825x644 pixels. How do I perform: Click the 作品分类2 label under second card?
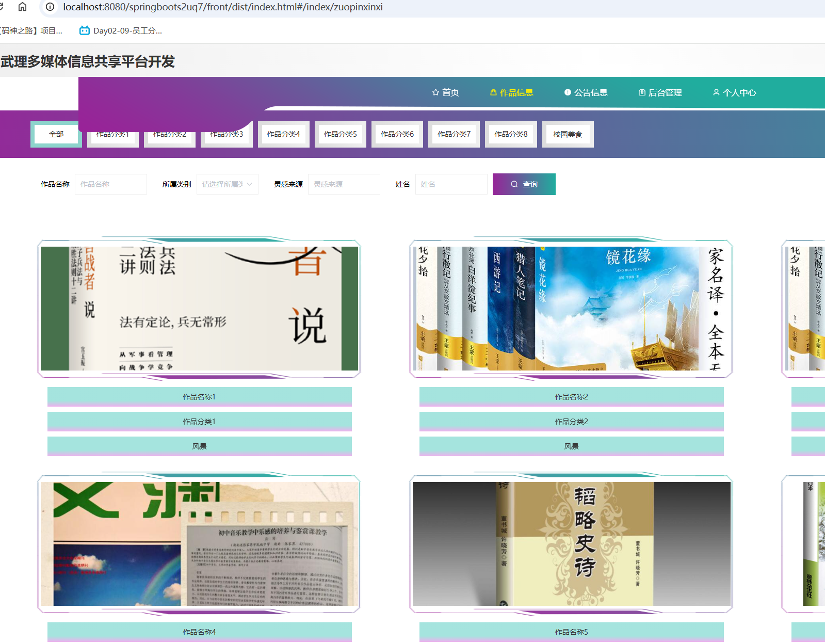tap(571, 422)
